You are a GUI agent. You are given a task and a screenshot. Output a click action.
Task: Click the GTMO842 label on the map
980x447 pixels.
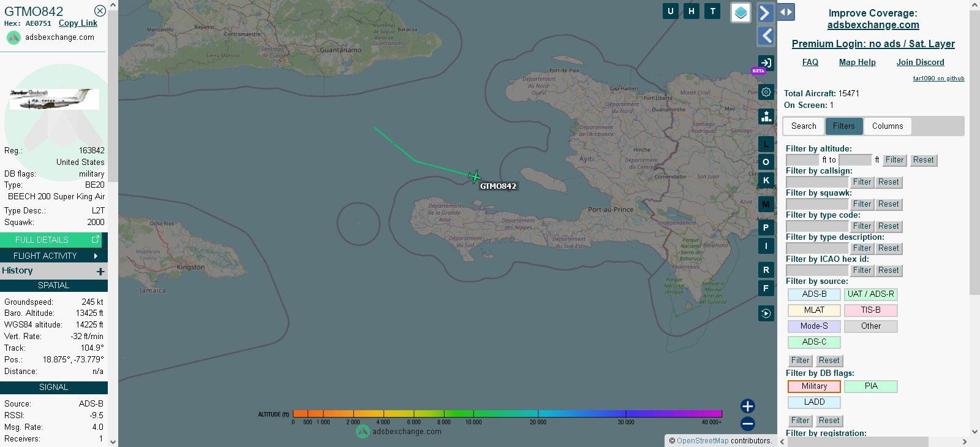498,186
